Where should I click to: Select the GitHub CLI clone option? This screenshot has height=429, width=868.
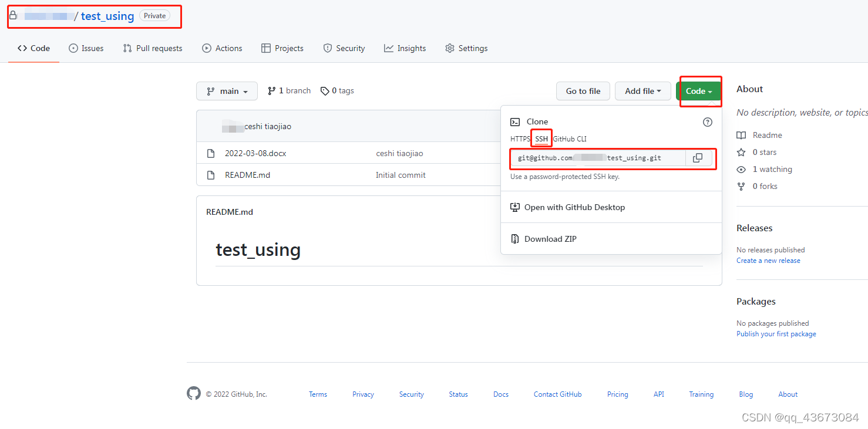pyautogui.click(x=570, y=139)
